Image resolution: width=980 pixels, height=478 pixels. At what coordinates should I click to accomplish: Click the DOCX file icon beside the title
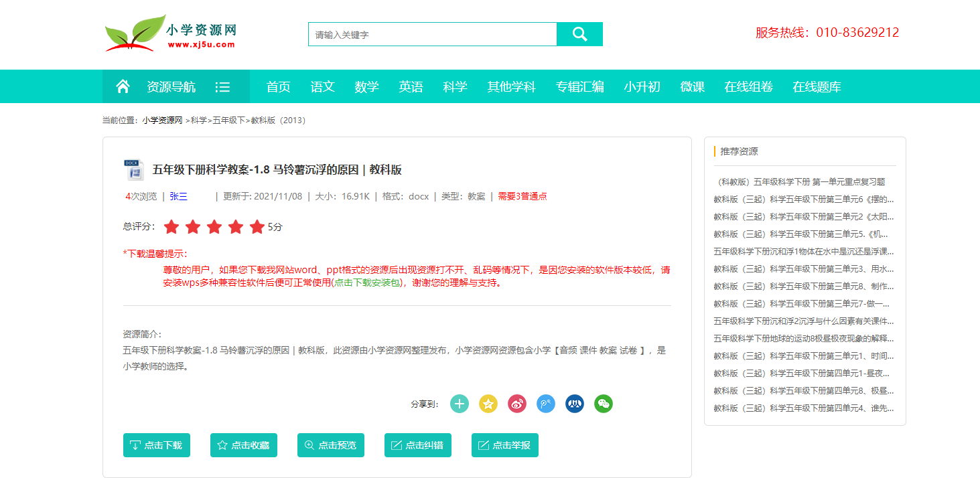[x=134, y=170]
